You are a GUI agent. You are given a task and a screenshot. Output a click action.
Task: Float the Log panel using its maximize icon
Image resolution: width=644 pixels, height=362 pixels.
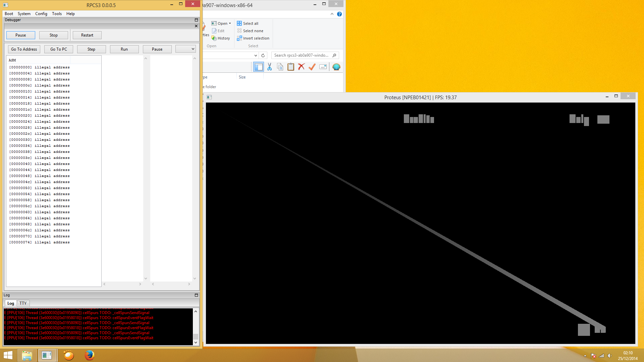pos(197,295)
